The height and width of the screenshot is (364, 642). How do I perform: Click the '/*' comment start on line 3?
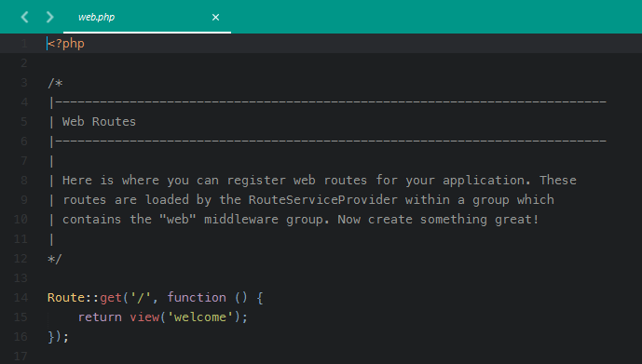pos(55,83)
